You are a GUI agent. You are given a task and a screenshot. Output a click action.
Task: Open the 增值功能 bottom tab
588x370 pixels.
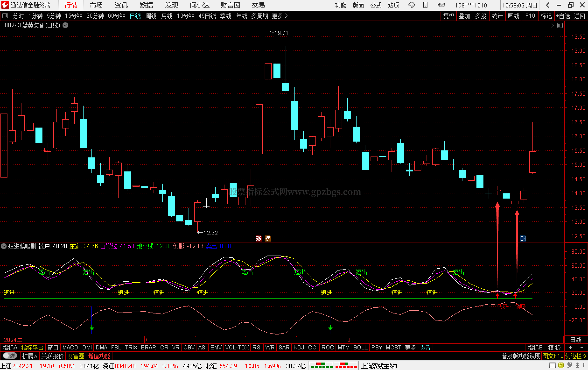click(x=99, y=356)
